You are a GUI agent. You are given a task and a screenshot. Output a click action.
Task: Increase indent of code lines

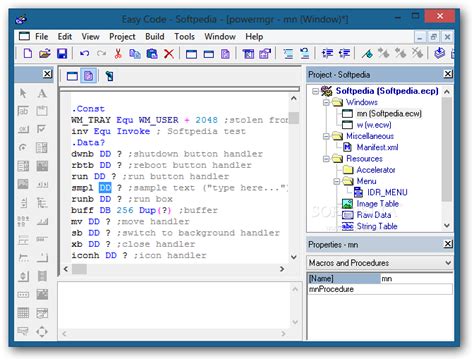pyautogui.click(x=327, y=53)
